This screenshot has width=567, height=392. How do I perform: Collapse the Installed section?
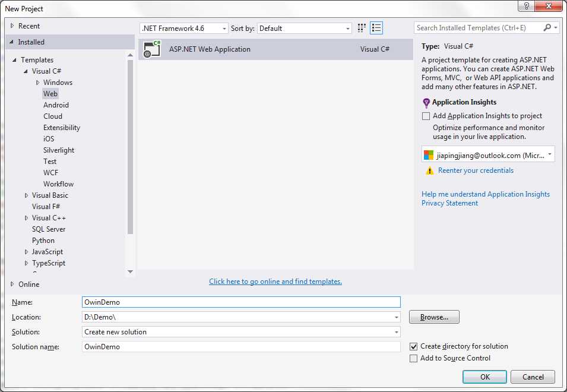coord(11,42)
